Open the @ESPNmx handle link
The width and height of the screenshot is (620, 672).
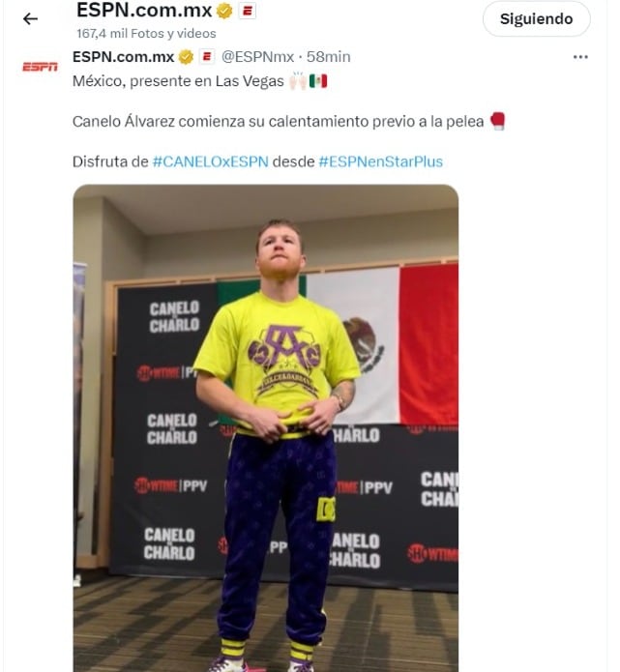(x=257, y=57)
